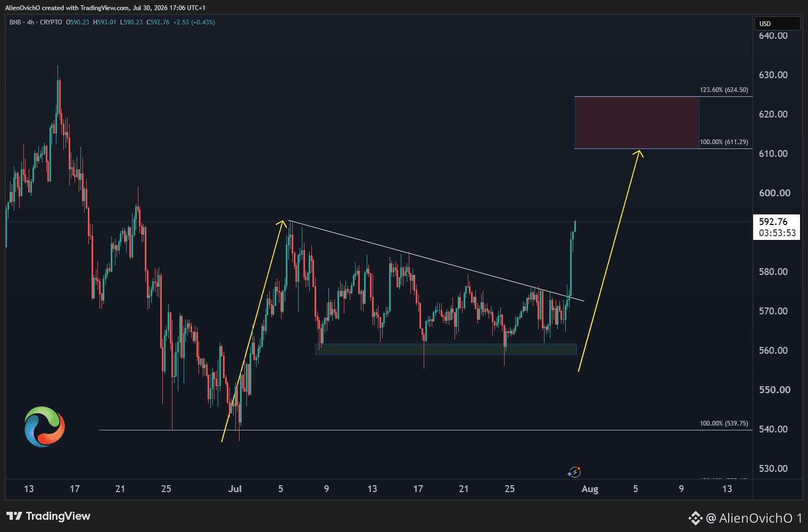Open the TradingView logo in the footer
This screenshot has width=808, height=532.
pyautogui.click(x=48, y=516)
